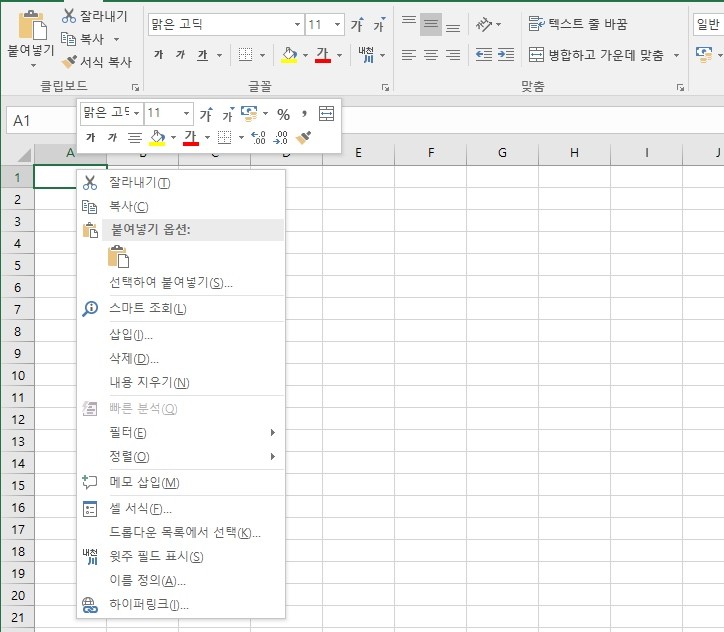Image resolution: width=724 pixels, height=632 pixels.
Task: Open ribbon font name dropdown (맑은 고딕)
Action: (x=297, y=24)
